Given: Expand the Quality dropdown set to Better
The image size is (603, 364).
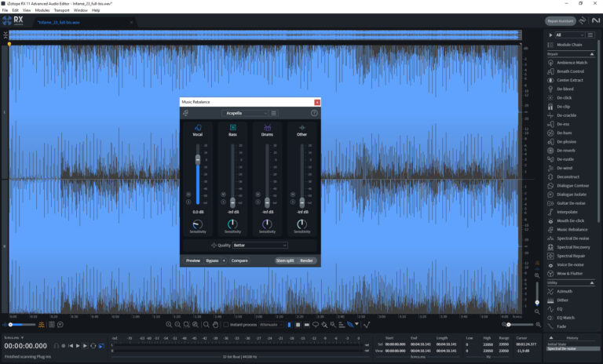Looking at the screenshot, I should point(259,245).
